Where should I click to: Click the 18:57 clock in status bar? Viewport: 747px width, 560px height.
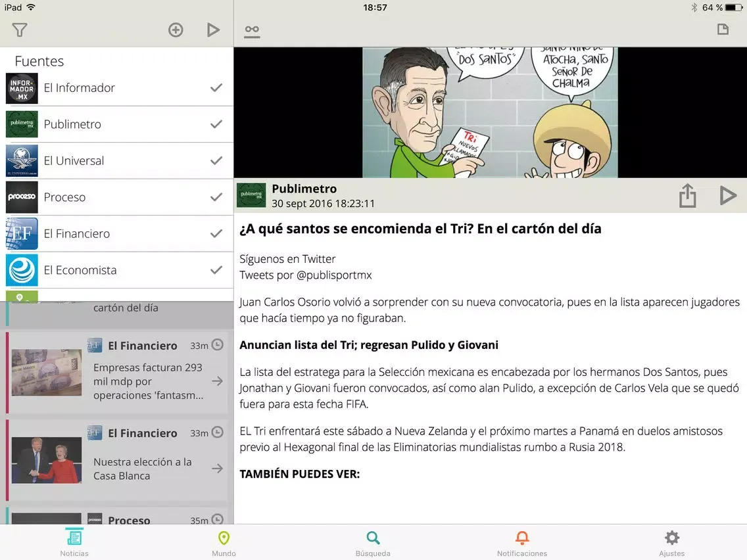[x=375, y=8]
